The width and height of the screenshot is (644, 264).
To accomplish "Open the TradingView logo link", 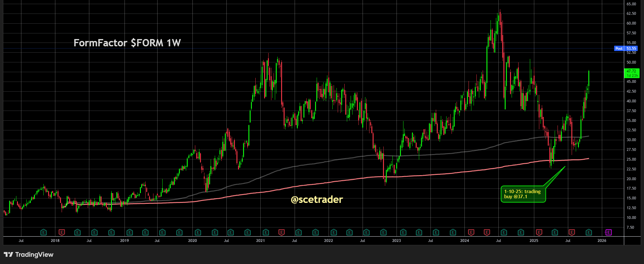I will [29, 255].
